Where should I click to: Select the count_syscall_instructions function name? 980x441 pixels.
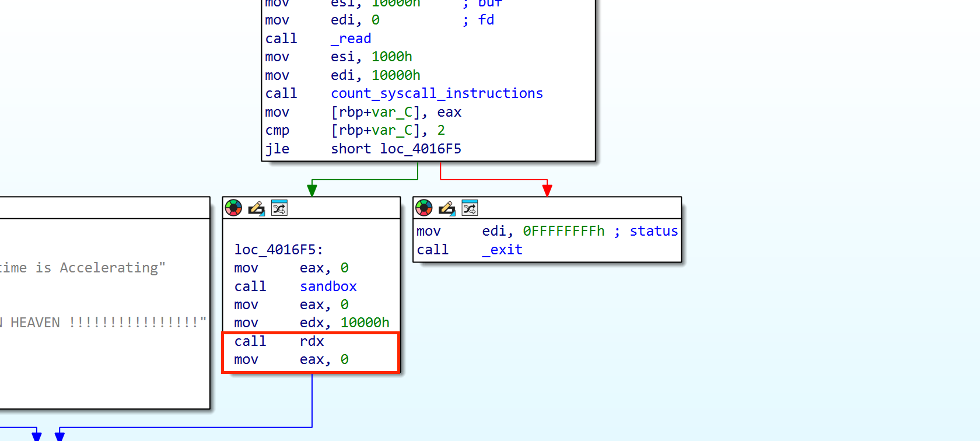coord(437,93)
